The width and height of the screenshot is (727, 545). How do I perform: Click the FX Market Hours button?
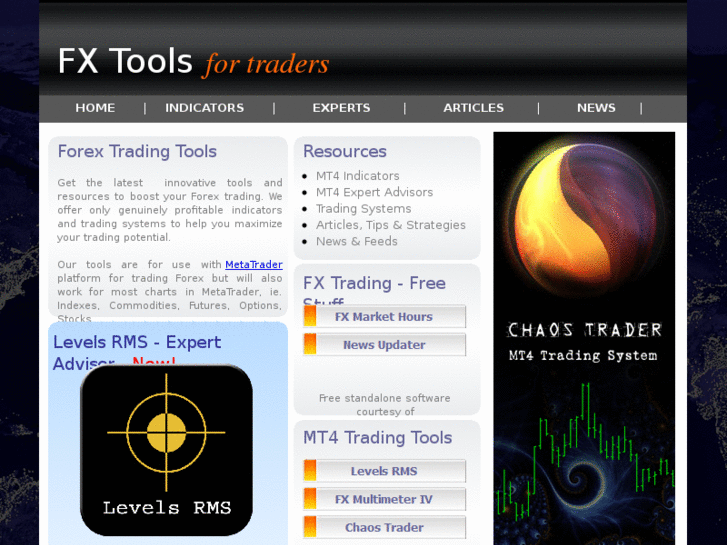pos(384,316)
